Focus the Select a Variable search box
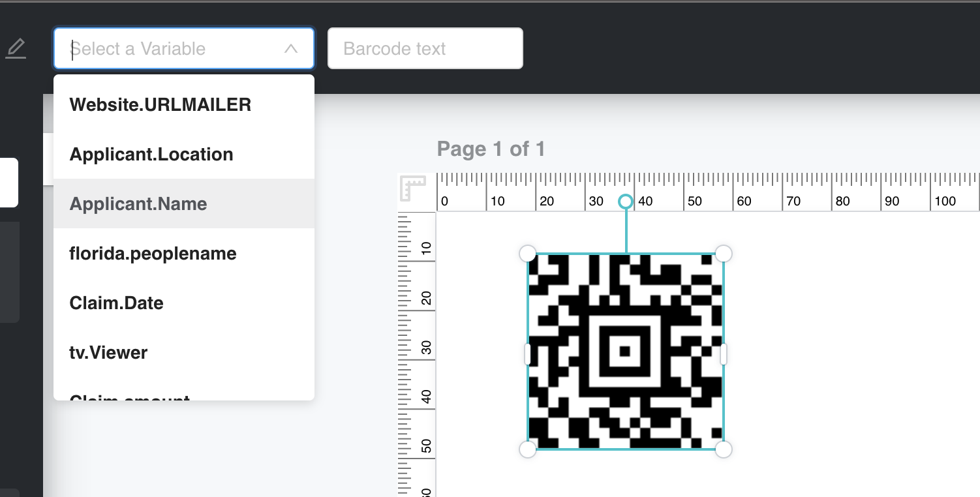 coord(170,49)
